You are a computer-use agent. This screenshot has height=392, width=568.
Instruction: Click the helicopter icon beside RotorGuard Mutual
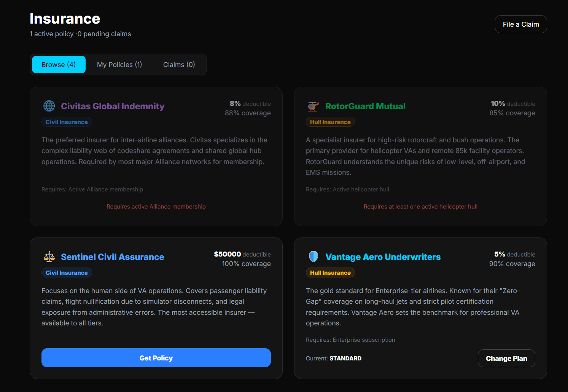313,106
